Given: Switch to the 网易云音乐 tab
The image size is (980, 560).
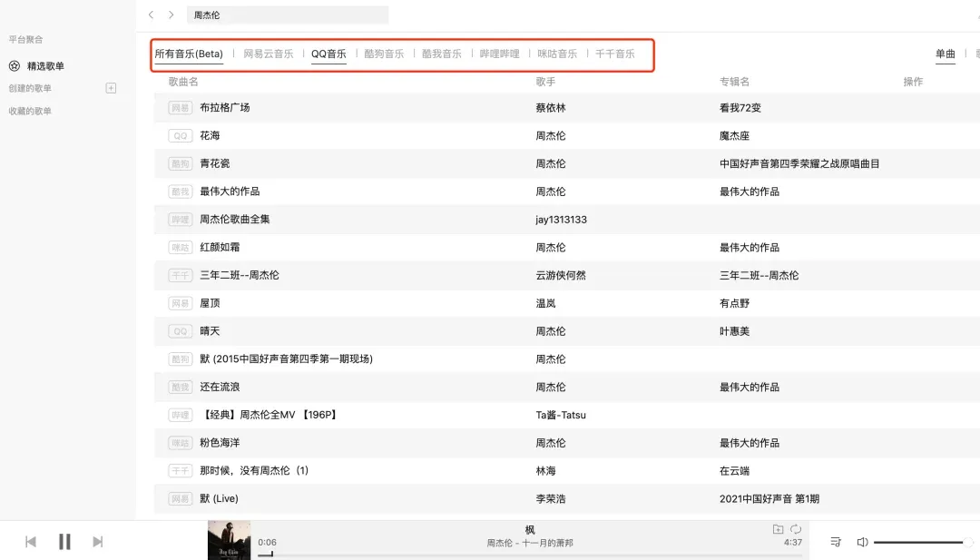Looking at the screenshot, I should point(268,54).
